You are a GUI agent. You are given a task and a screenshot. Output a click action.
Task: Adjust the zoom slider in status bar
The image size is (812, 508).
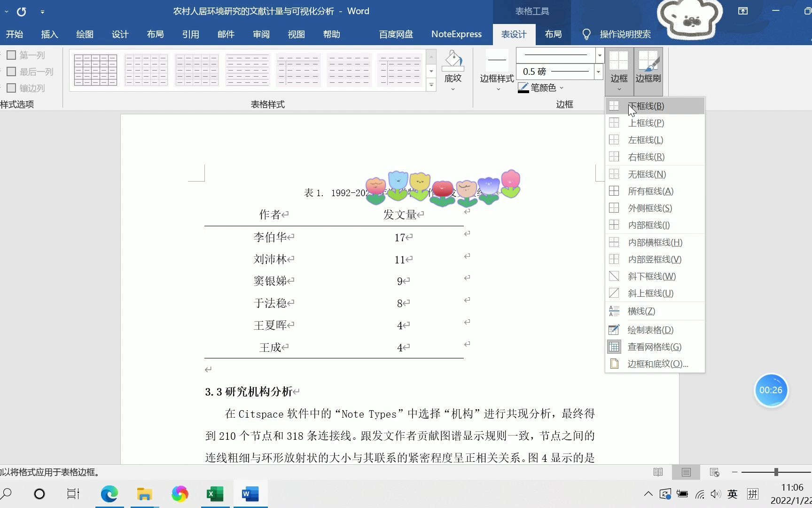click(x=776, y=472)
